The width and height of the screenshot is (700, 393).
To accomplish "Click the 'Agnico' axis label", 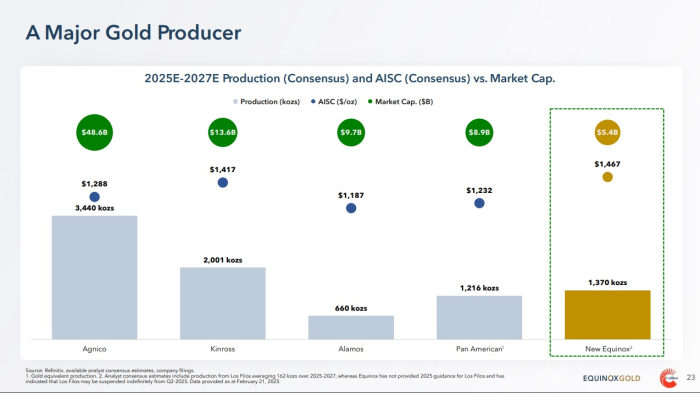I will [94, 349].
